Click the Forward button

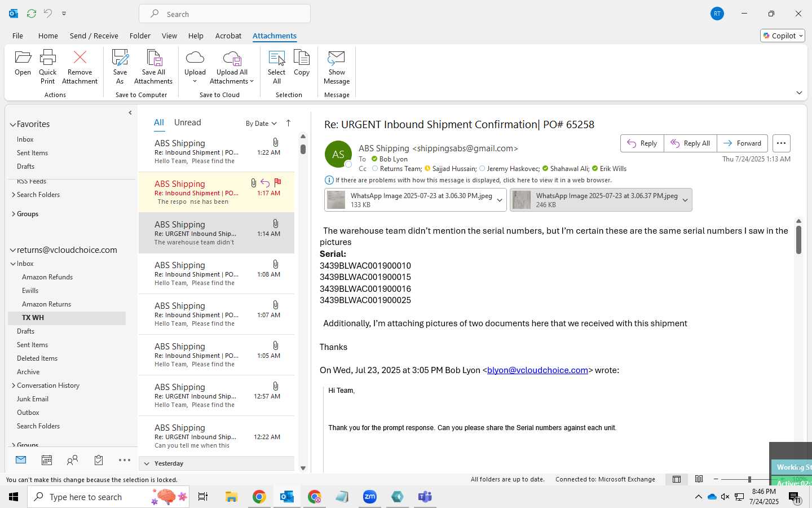click(742, 143)
